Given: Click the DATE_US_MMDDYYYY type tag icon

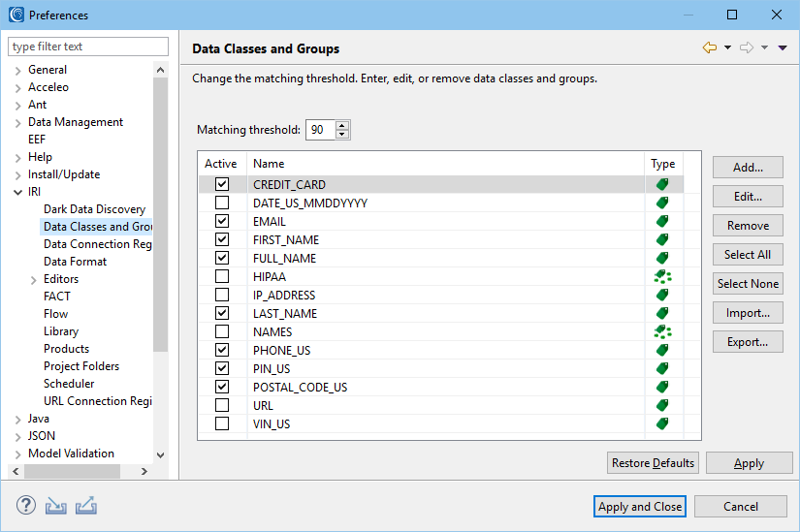Looking at the screenshot, I should tap(662, 203).
